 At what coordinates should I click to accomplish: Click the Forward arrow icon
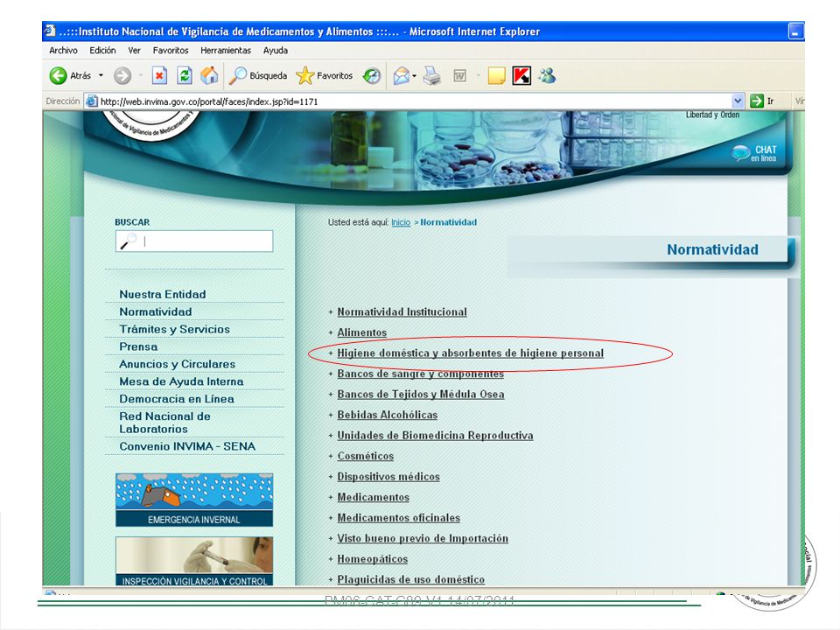tap(122, 75)
